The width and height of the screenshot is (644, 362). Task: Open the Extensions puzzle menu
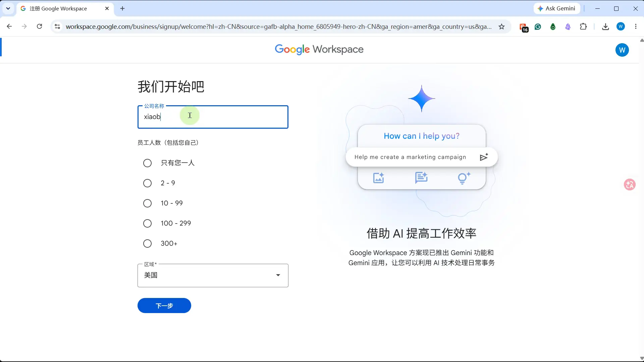[x=583, y=26]
